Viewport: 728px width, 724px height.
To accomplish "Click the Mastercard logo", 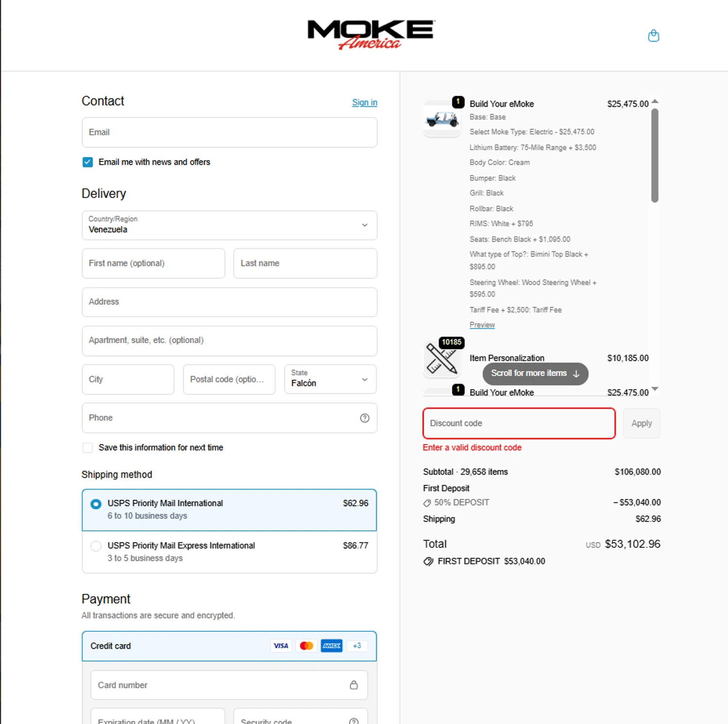I will 306,646.
